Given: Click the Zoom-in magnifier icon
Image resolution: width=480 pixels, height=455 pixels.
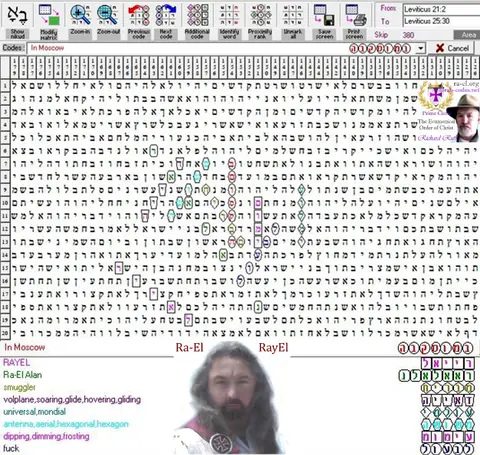Looking at the screenshot, I should tap(80, 15).
